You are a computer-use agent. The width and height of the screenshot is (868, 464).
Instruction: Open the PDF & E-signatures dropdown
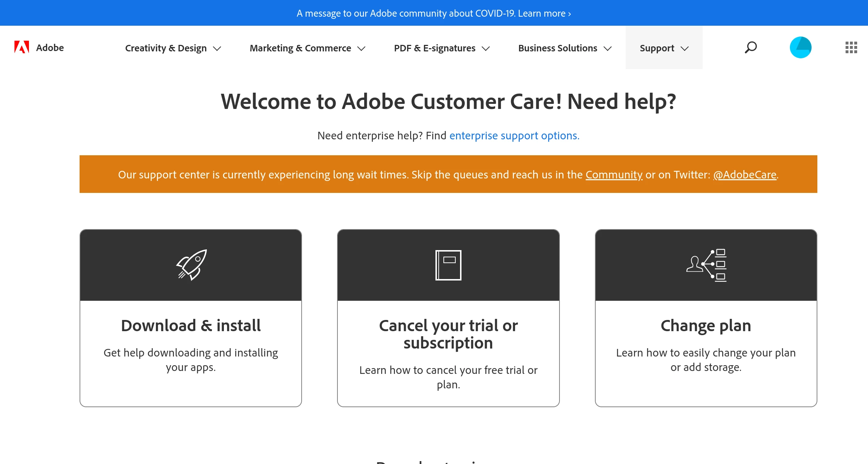pyautogui.click(x=442, y=48)
